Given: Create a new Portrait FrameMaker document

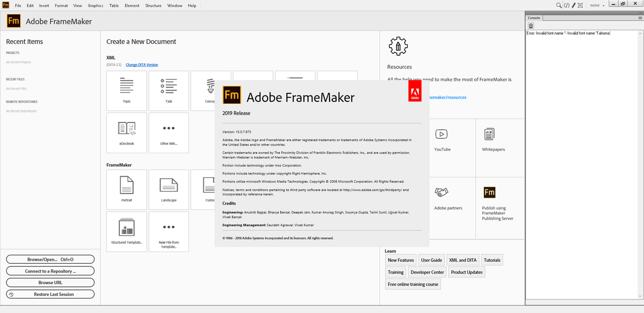Looking at the screenshot, I should pyautogui.click(x=127, y=189).
